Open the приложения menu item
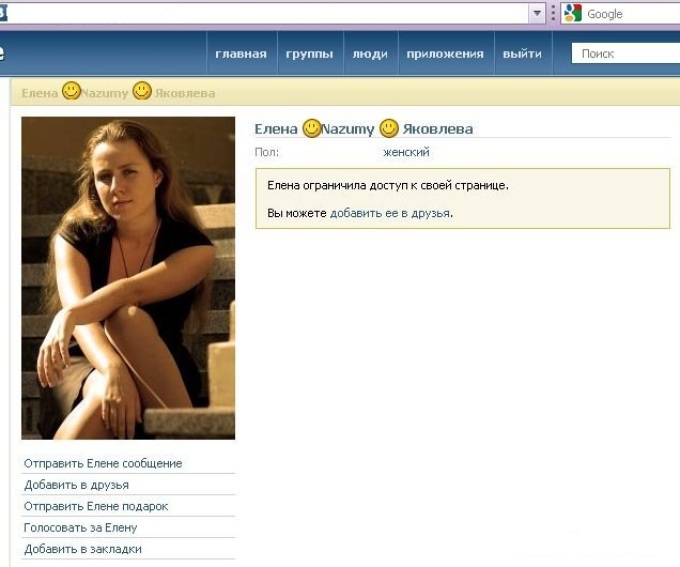Viewport: 680px width, 567px height. click(x=445, y=54)
